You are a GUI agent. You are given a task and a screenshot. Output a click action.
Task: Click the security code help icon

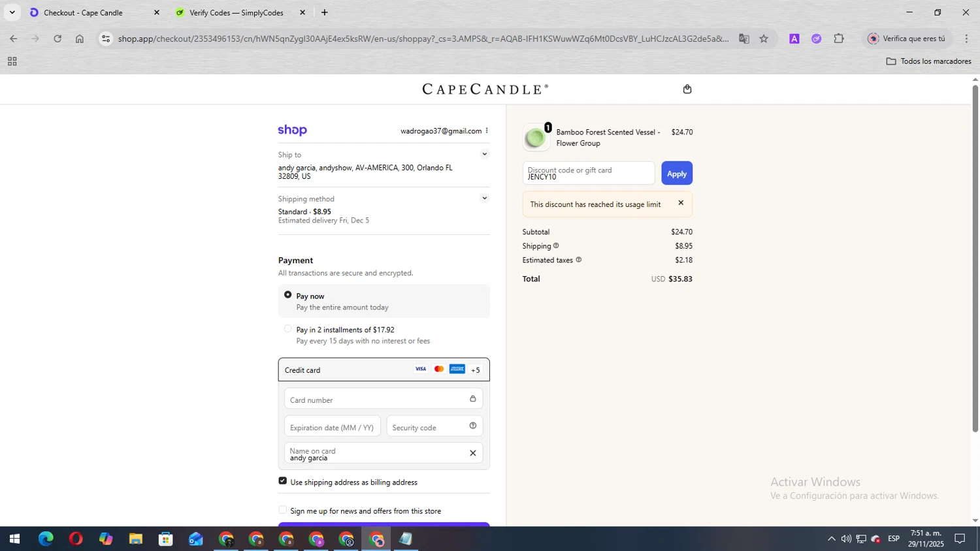[473, 426]
